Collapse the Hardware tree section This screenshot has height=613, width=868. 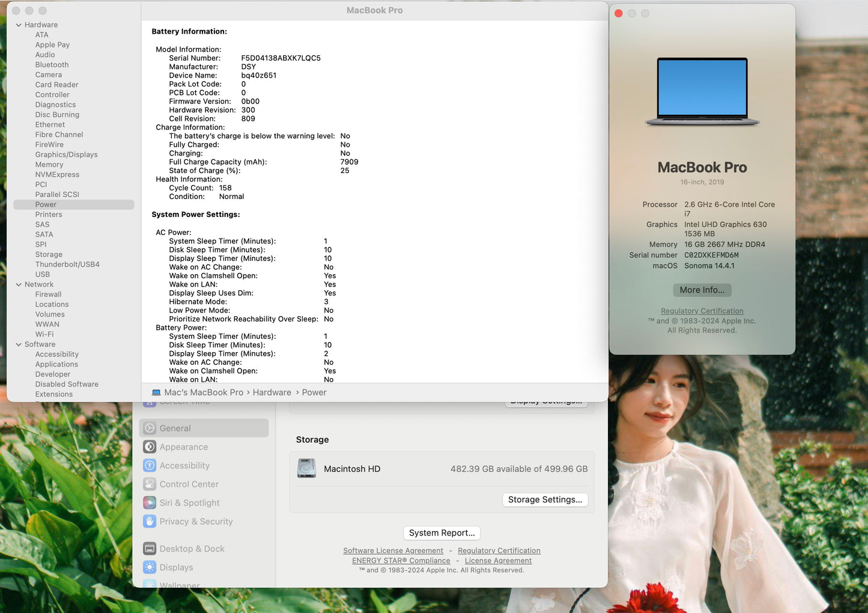pos(19,25)
